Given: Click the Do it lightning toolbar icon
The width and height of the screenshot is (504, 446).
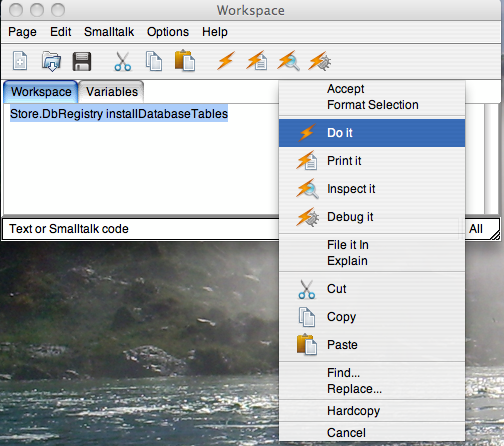Looking at the screenshot, I should (x=226, y=61).
